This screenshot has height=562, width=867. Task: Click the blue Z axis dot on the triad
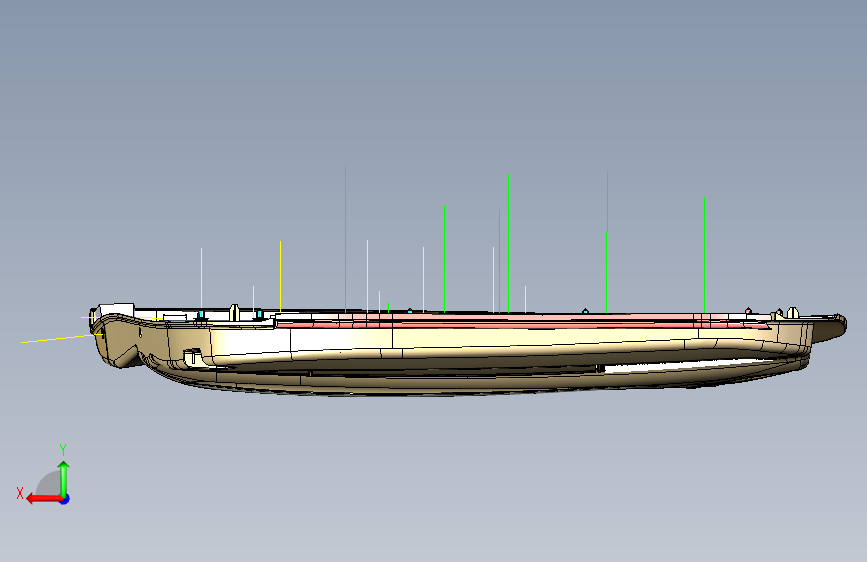pos(65,499)
